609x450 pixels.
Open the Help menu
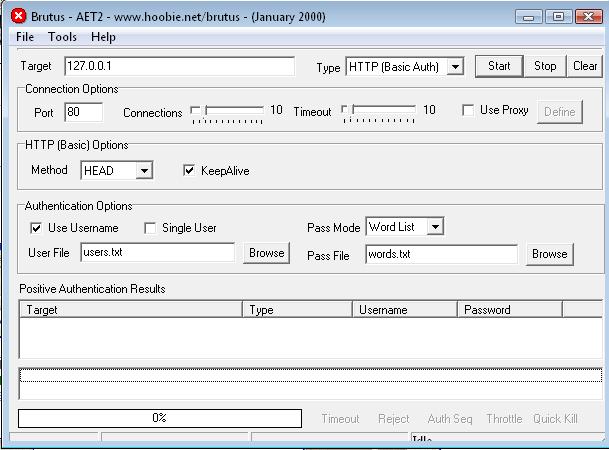click(103, 37)
